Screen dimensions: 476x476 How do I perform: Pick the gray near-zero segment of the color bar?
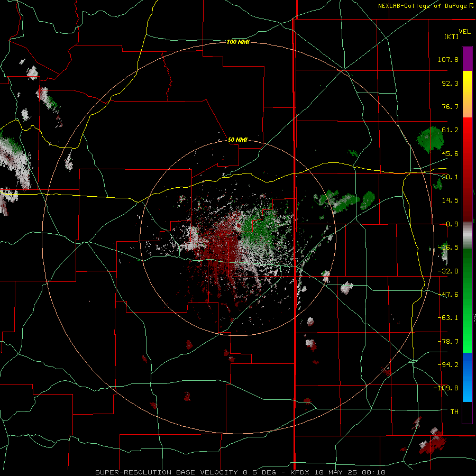pyautogui.click(x=467, y=235)
